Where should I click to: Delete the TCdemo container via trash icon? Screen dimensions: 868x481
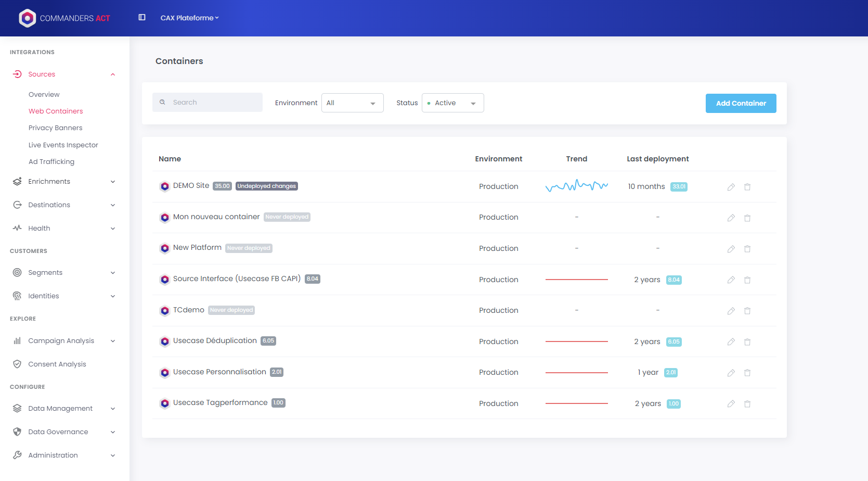tap(747, 311)
